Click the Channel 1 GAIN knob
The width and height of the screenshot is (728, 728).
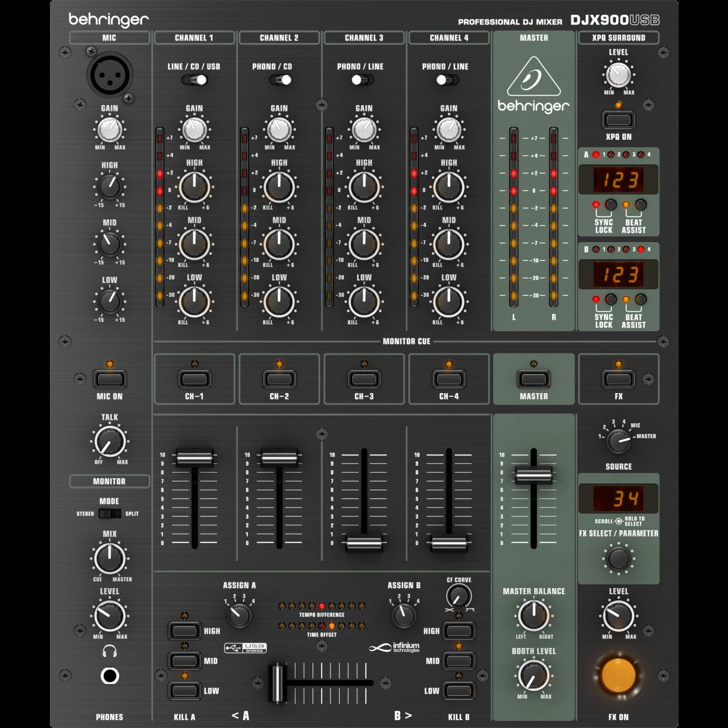pos(194,128)
